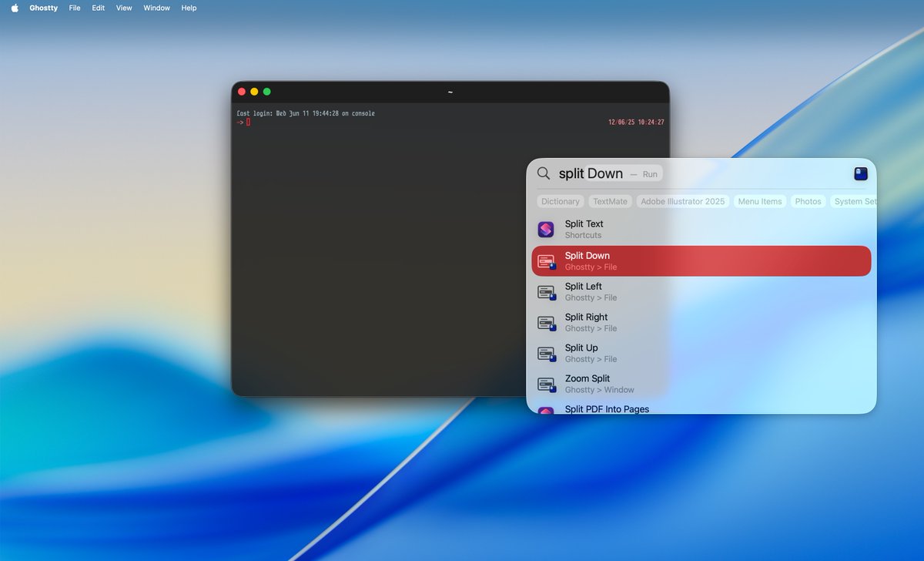Click the Spotlight search field text
The width and height of the screenshot is (924, 561).
tap(591, 173)
